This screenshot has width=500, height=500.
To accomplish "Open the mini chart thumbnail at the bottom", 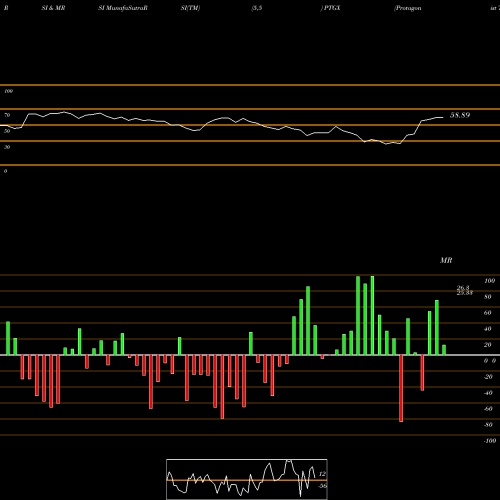I will (x=247, y=479).
